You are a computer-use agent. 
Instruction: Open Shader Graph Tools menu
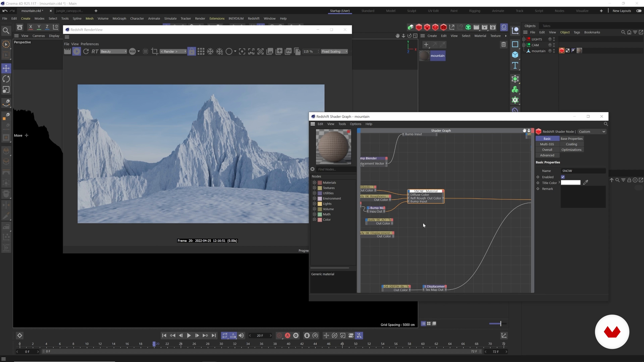pyautogui.click(x=342, y=124)
